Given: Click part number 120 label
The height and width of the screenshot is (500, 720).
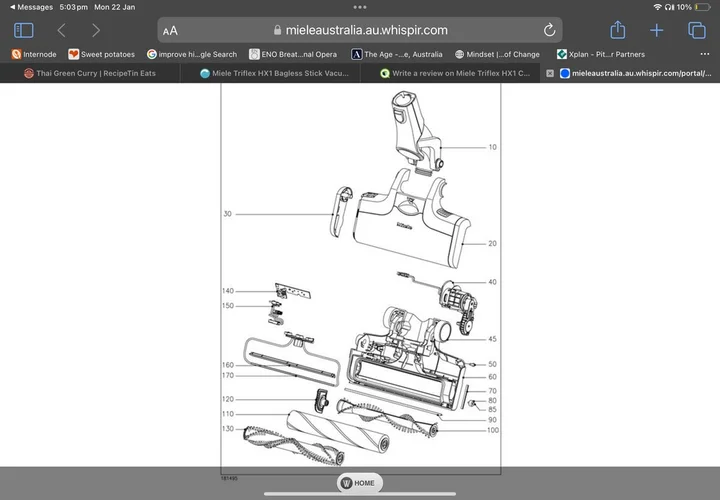Looking at the screenshot, I should pyautogui.click(x=228, y=399).
